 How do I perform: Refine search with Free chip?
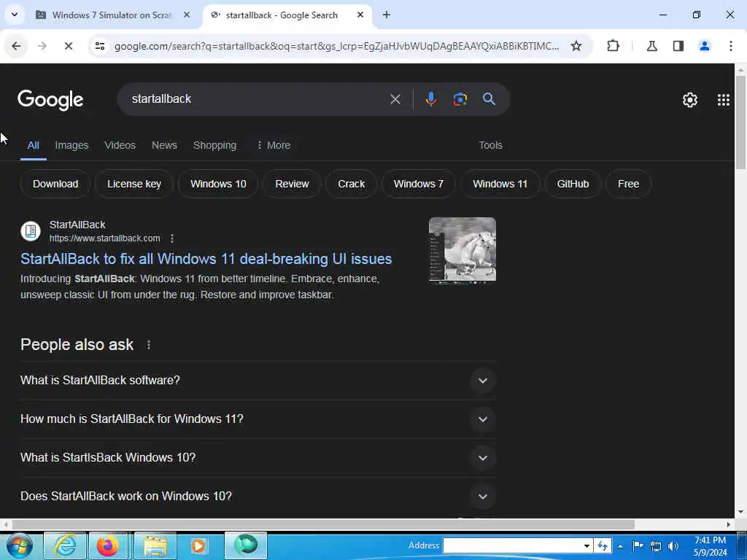coord(628,184)
